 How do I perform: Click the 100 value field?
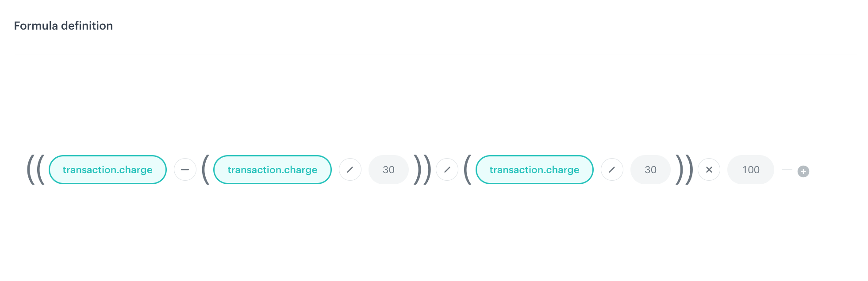tap(750, 169)
